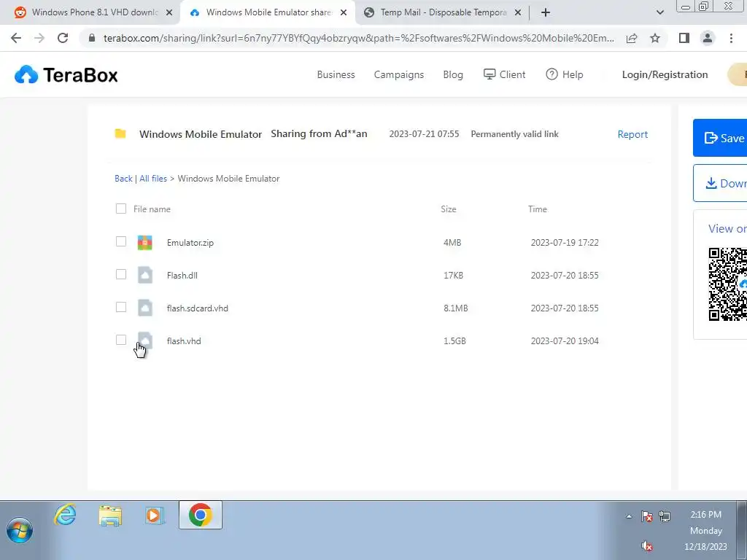Click the Emulator.zip archive icon

tap(145, 242)
